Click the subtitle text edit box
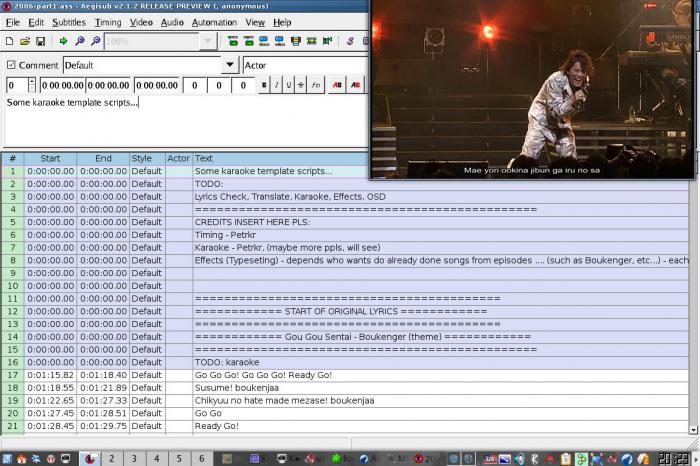Viewport: 700px width, 466px height. coord(185,121)
